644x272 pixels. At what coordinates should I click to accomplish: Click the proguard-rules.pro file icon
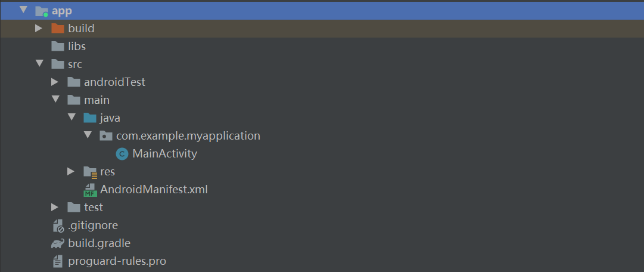[x=58, y=261]
